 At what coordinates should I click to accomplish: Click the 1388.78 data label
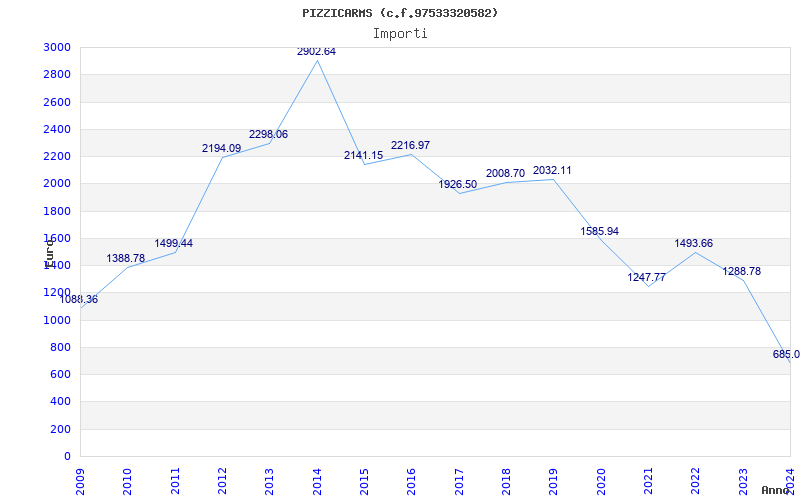coord(126,259)
